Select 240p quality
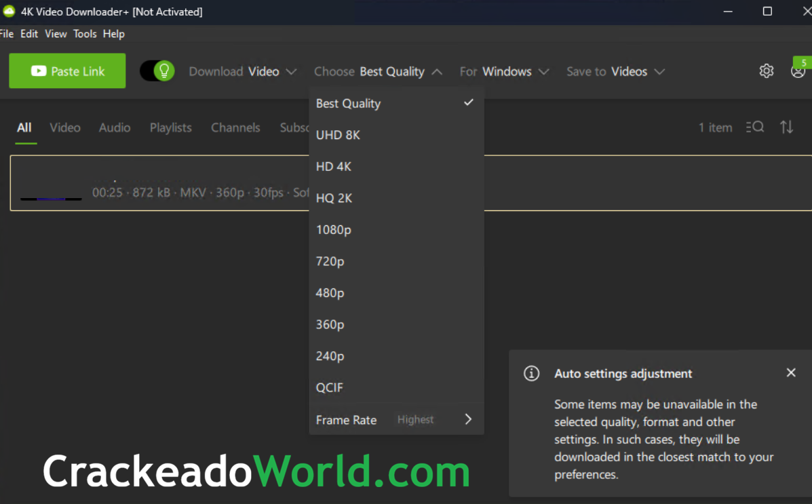Image resolution: width=812 pixels, height=504 pixels. tap(396, 356)
